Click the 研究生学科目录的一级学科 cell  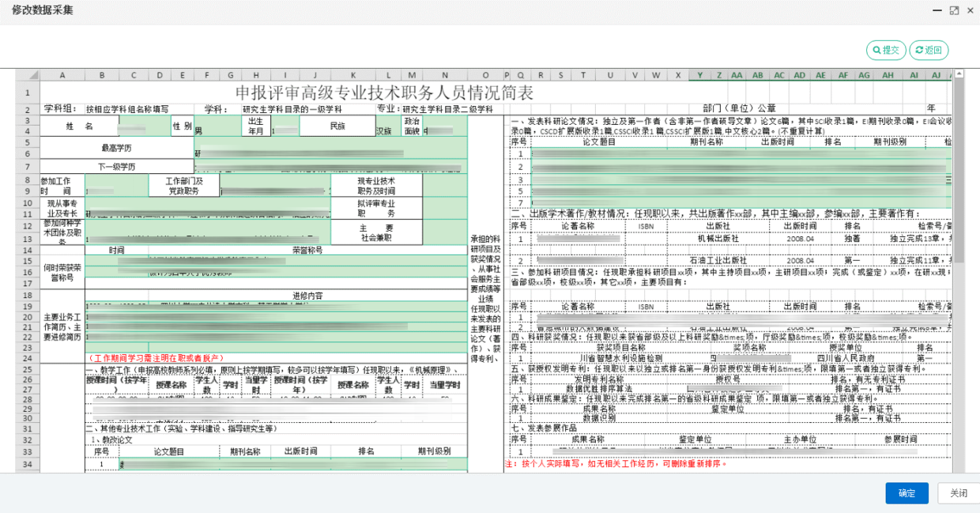pyautogui.click(x=292, y=109)
